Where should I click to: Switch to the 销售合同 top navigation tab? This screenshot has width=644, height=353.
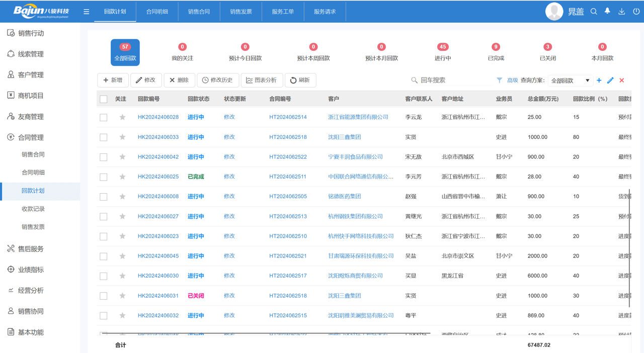199,11
